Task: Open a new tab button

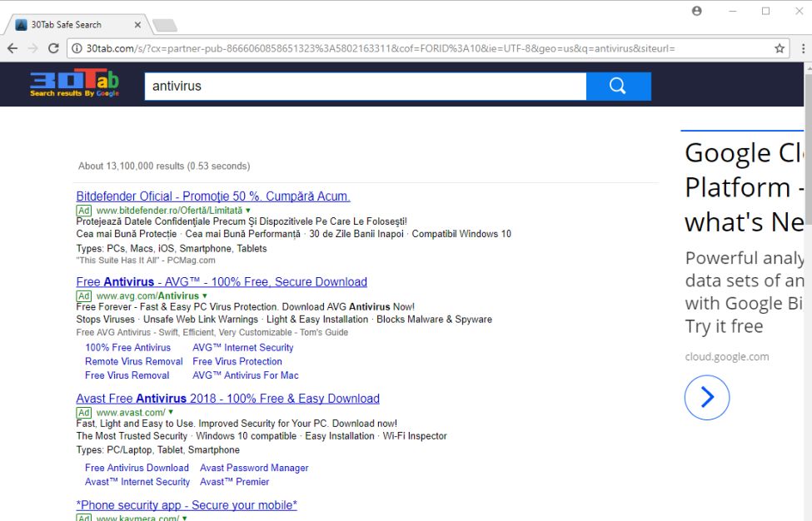Action: pos(165,25)
